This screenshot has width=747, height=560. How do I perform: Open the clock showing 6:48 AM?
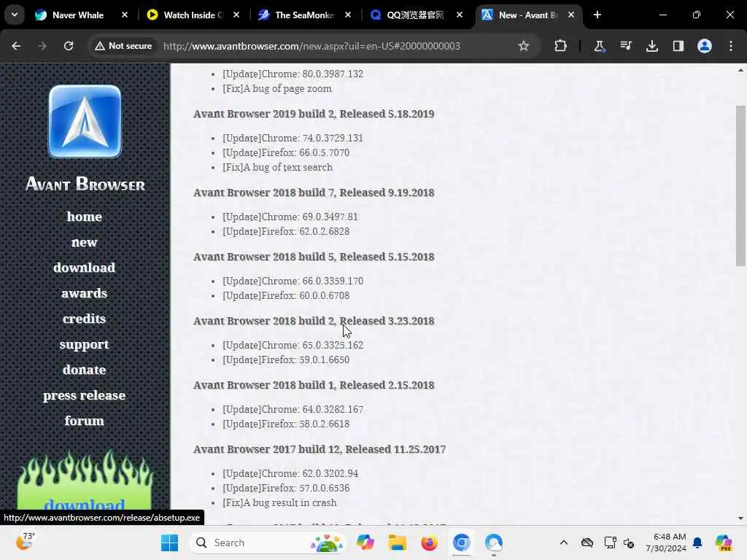(x=666, y=542)
